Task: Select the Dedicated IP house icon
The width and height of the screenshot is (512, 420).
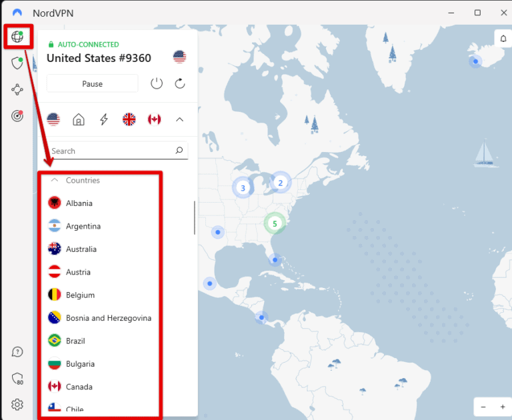Action: pyautogui.click(x=79, y=119)
